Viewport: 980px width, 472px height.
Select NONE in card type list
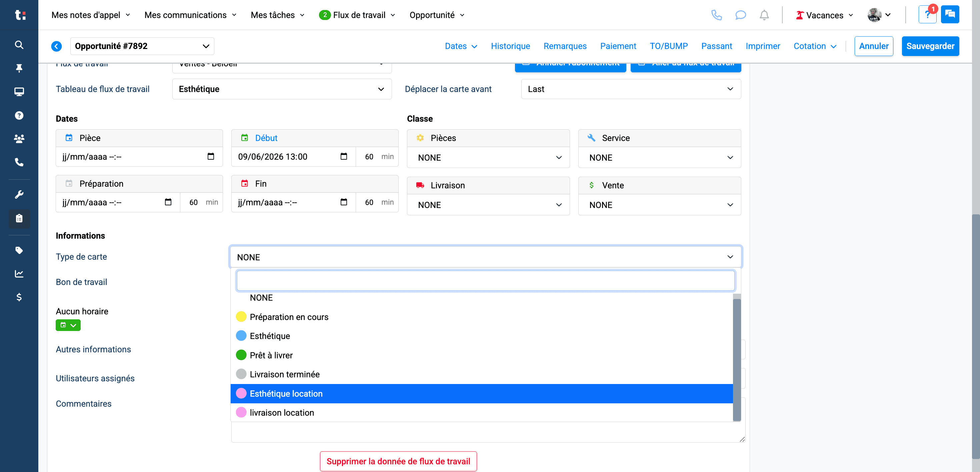click(x=482, y=298)
